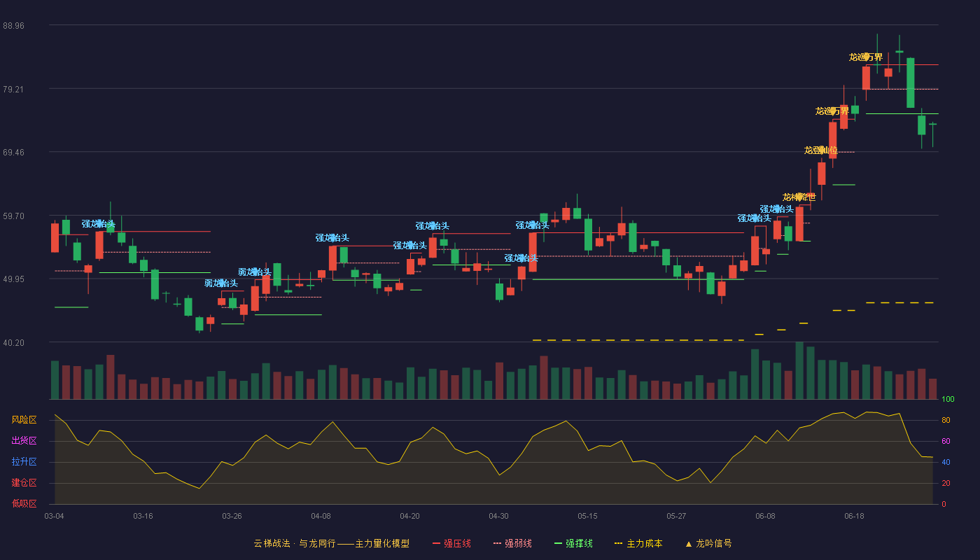The height and width of the screenshot is (560, 980).
Task: Click the magenta 60 indicator scale label
Action: [x=946, y=441]
